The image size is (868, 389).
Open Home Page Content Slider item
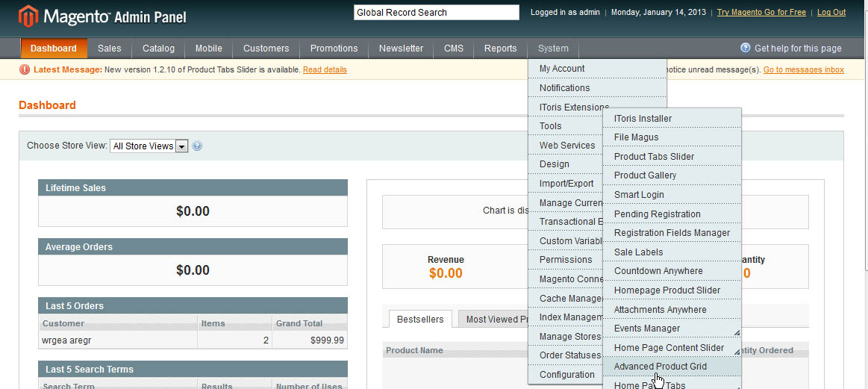pyautogui.click(x=672, y=347)
